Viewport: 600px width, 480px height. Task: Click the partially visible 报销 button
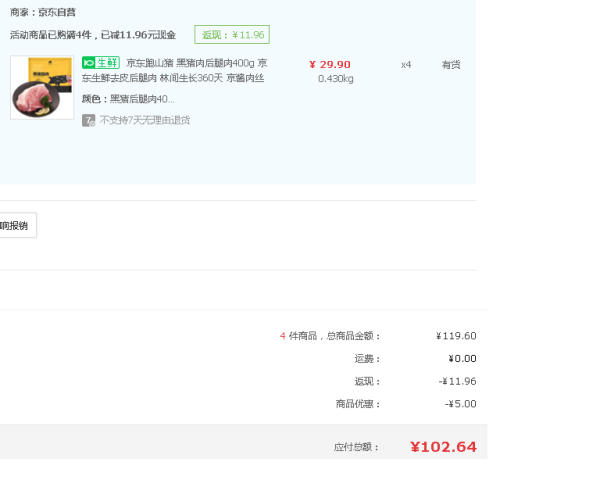tap(18, 225)
